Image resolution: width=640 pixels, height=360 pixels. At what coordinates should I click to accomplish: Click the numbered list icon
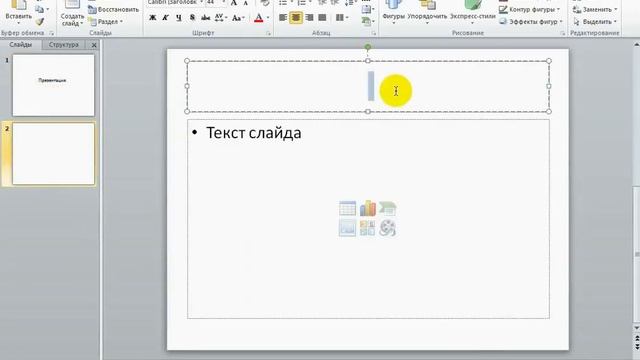click(303, 3)
